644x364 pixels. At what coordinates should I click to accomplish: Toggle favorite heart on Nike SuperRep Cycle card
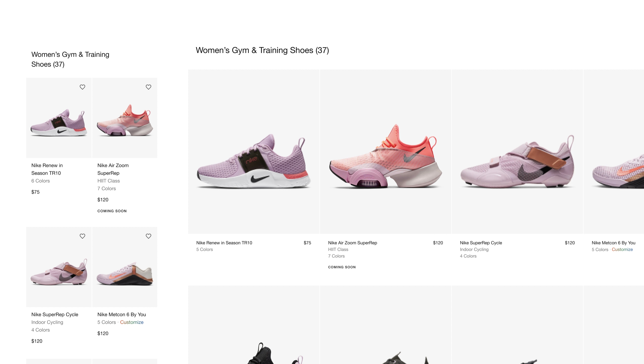click(x=82, y=236)
